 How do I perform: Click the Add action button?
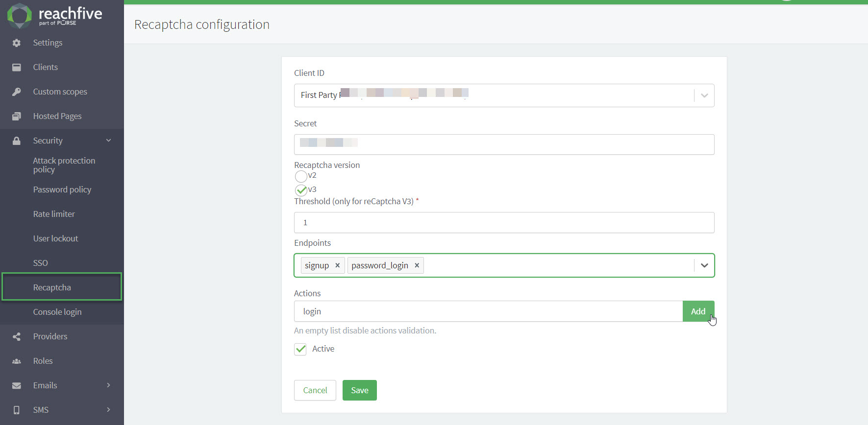(x=698, y=311)
